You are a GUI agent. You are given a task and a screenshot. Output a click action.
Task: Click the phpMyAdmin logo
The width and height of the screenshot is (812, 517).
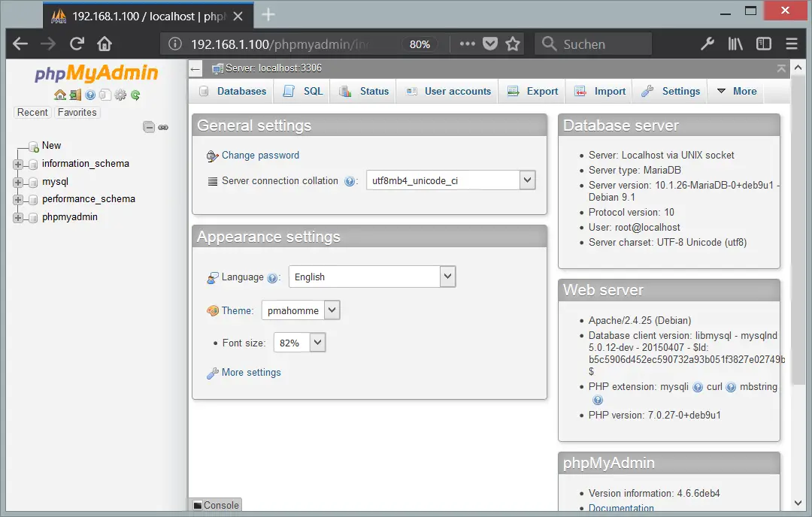click(x=96, y=74)
